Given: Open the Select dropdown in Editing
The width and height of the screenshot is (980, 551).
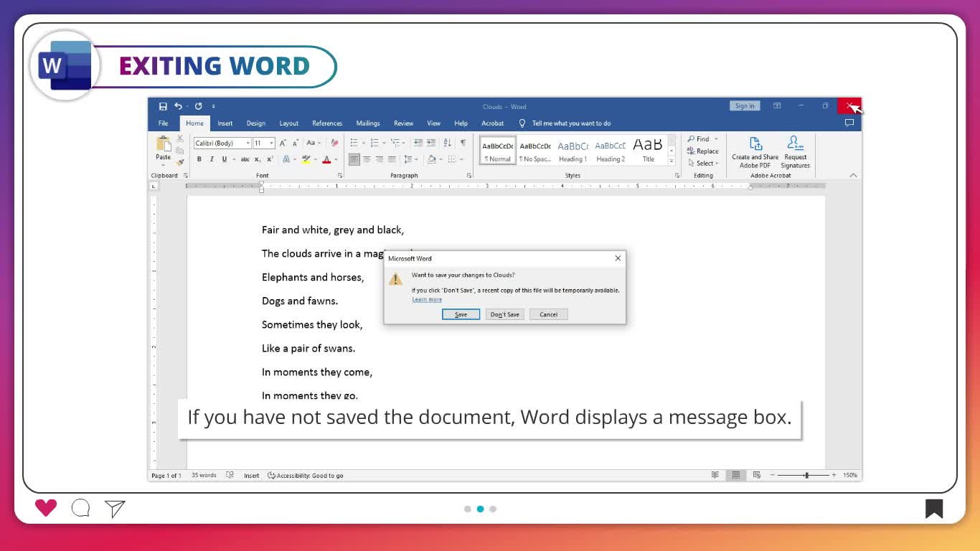Looking at the screenshot, I should (702, 164).
